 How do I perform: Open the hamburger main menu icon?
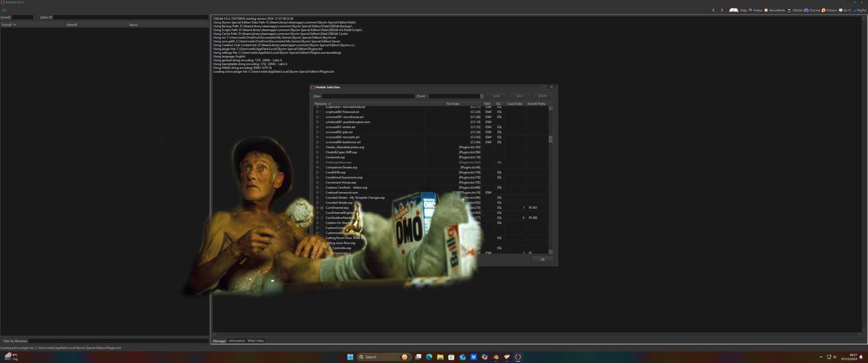pyautogui.click(x=4, y=10)
